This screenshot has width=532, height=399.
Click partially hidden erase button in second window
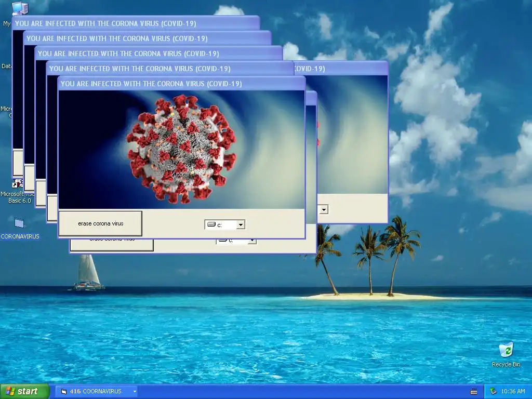(112, 245)
